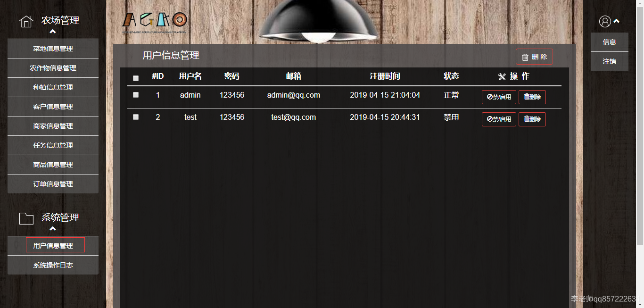The height and width of the screenshot is (308, 644).
Task: Click 删除 button for admin user
Action: coord(532,97)
